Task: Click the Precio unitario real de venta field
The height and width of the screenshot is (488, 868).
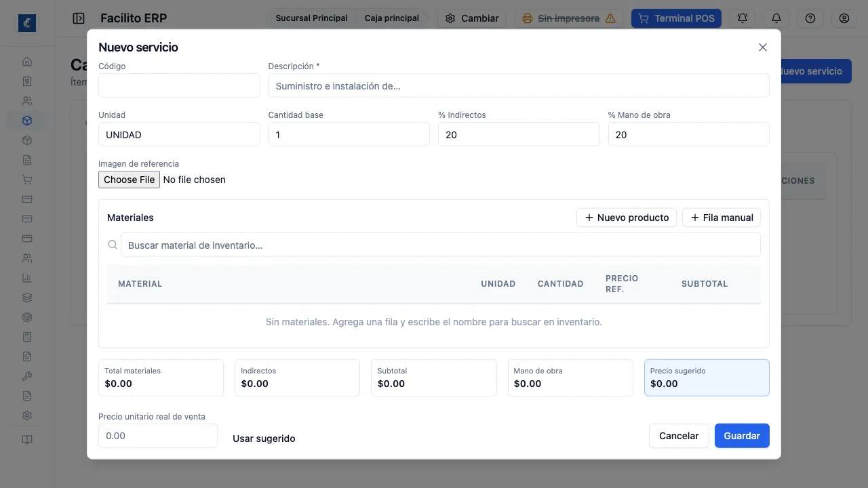Action: [x=158, y=436]
